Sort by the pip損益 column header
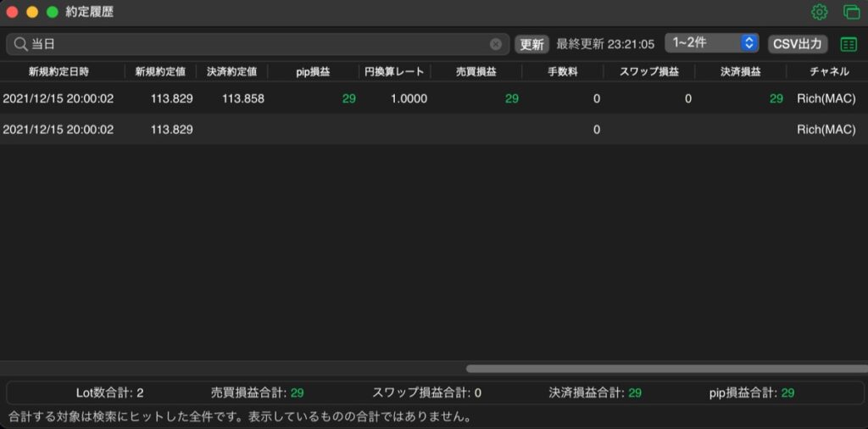Screen dimensions: 868x429 click(313, 71)
